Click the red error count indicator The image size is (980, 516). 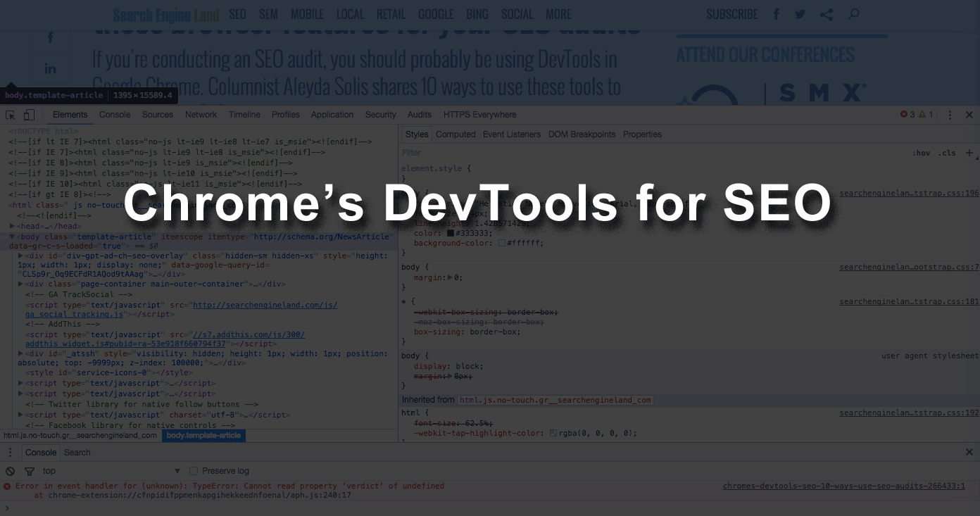(907, 115)
